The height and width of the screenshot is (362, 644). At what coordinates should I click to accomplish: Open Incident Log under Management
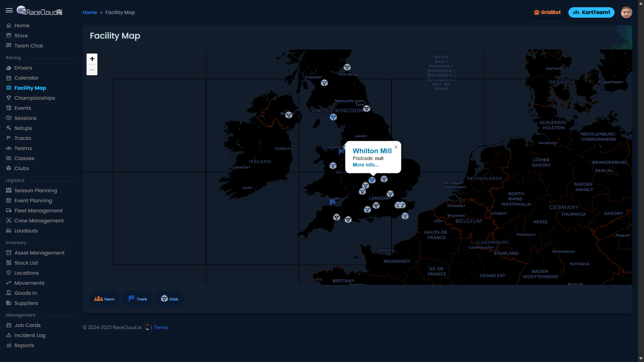[x=30, y=335]
